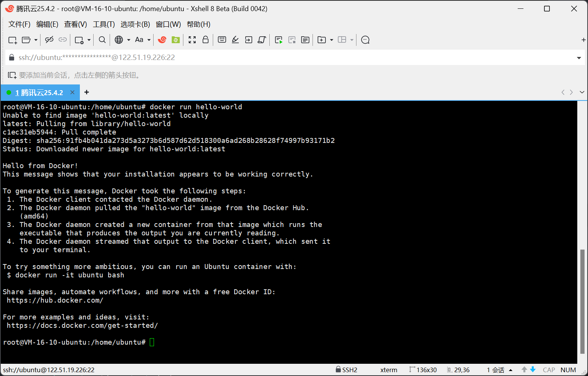Viewport: 588px width, 376px height.
Task: Toggle full screen mode icon
Action: coord(192,40)
